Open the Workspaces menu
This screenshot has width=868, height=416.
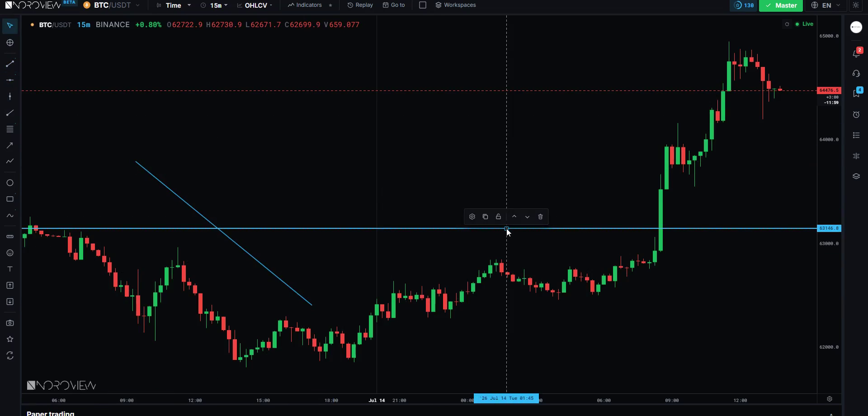(455, 5)
